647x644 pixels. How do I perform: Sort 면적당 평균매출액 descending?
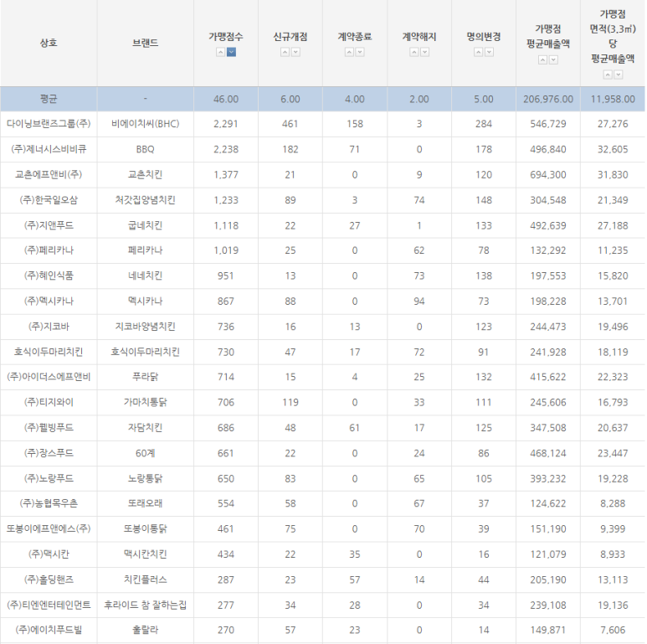tap(618, 75)
